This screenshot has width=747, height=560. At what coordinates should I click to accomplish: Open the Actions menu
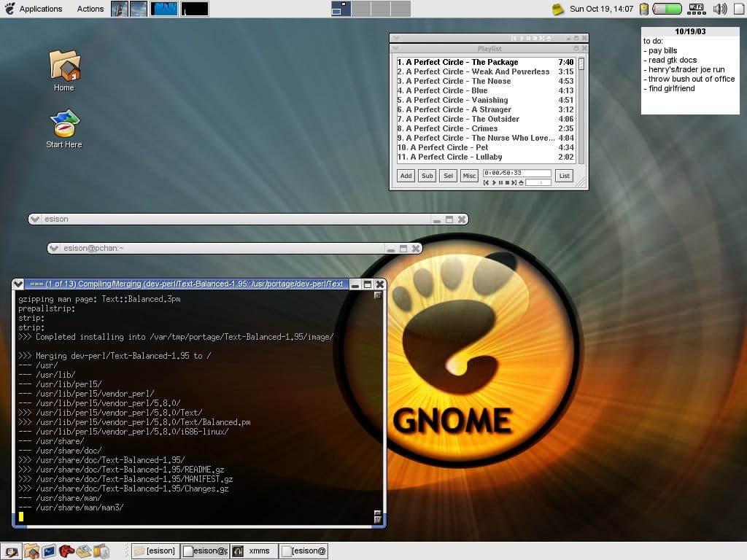90,9
